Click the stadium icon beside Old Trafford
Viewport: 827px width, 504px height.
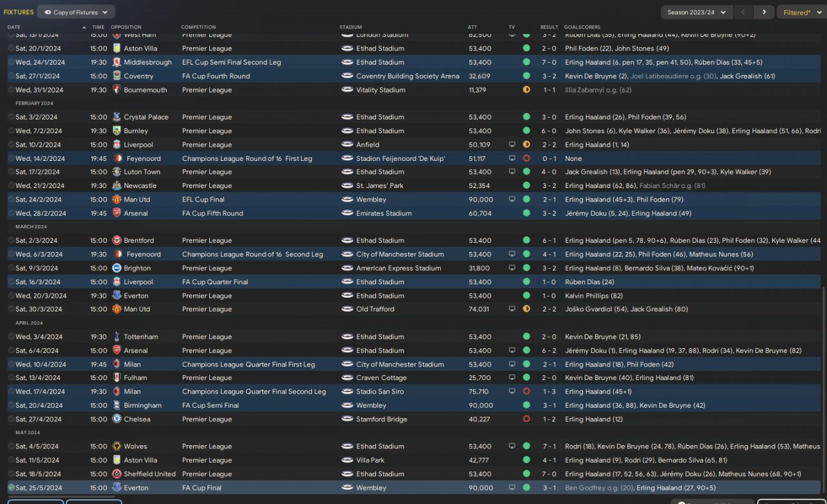(x=347, y=310)
